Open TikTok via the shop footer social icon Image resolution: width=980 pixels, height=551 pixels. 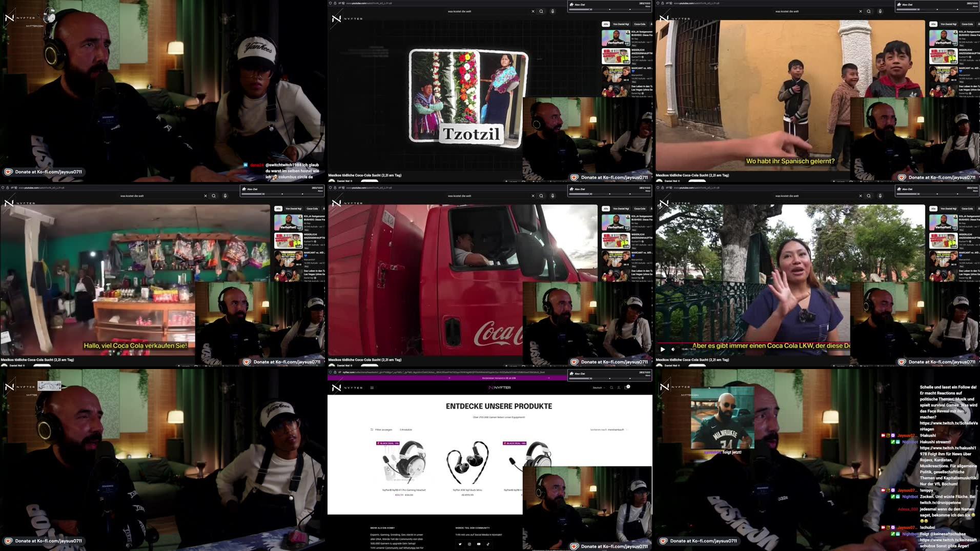tap(488, 544)
